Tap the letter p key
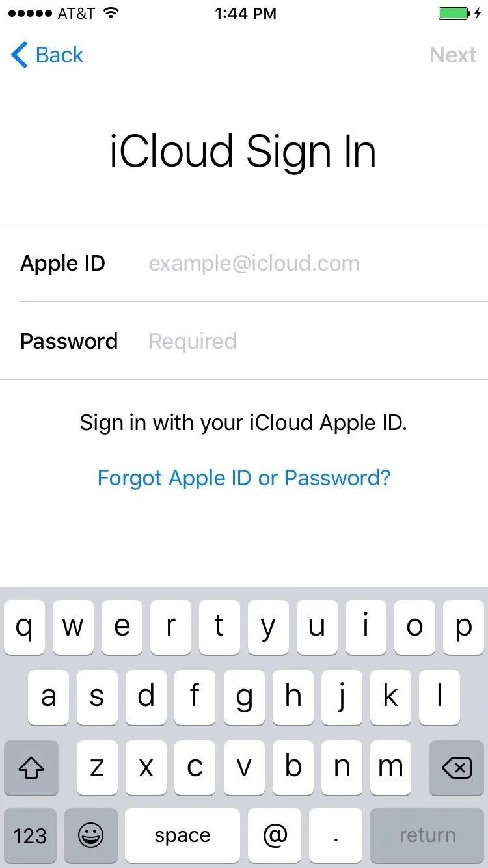Screen dimensions: 488x868 click(x=463, y=627)
